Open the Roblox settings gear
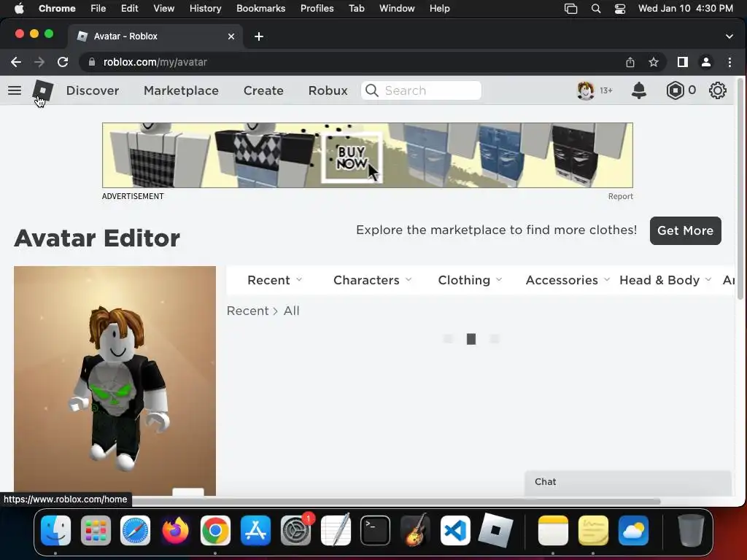Viewport: 747px width, 560px height. point(718,90)
